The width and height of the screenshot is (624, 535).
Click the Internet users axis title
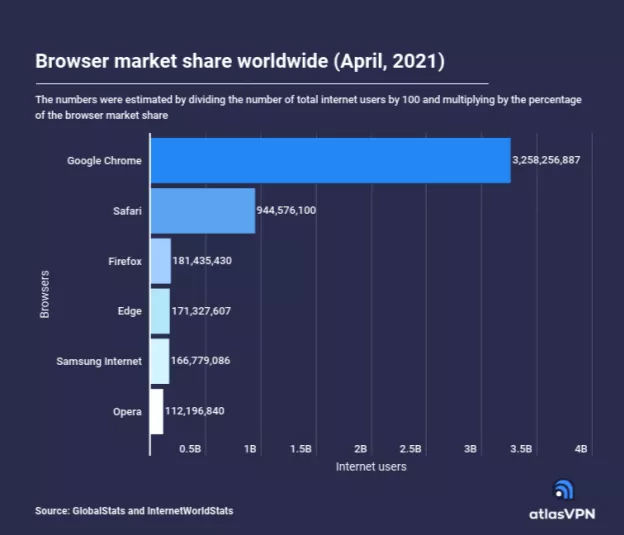pos(371,467)
